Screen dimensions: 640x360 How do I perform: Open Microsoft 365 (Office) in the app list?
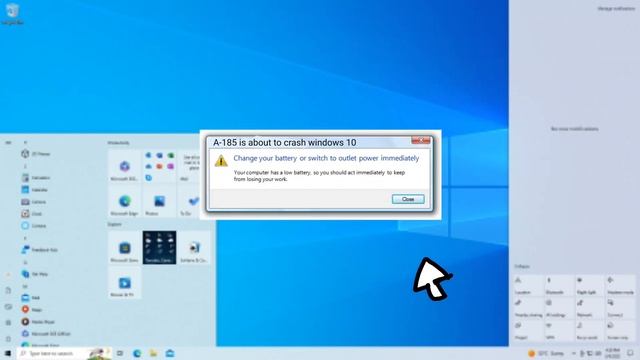coord(46,333)
